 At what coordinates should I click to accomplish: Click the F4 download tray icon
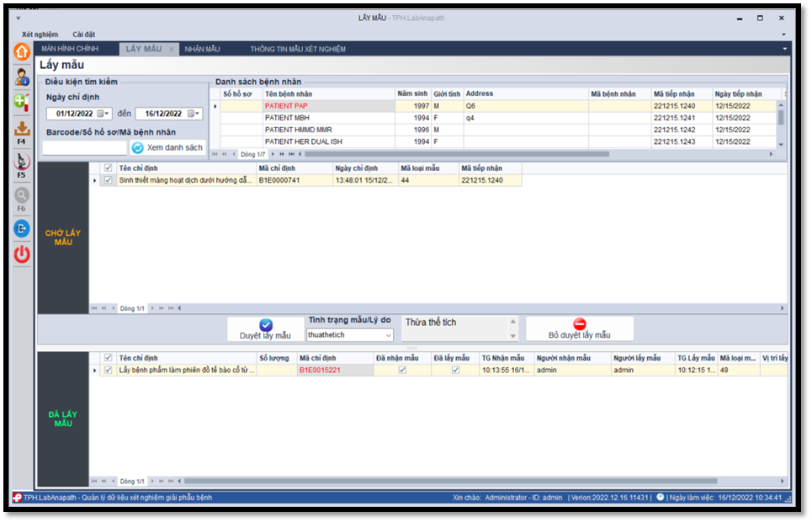(x=21, y=129)
